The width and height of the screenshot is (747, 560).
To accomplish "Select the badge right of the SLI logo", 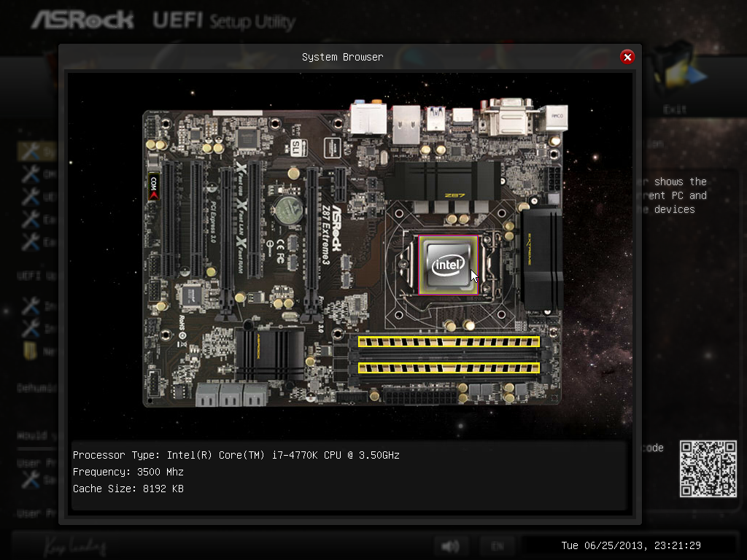I will 333,147.
